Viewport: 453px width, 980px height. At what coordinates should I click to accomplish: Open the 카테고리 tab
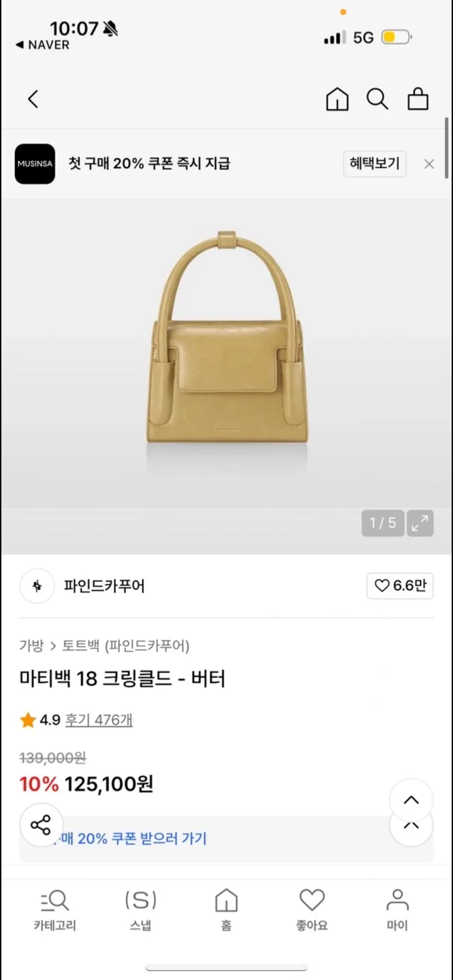pos(54,909)
